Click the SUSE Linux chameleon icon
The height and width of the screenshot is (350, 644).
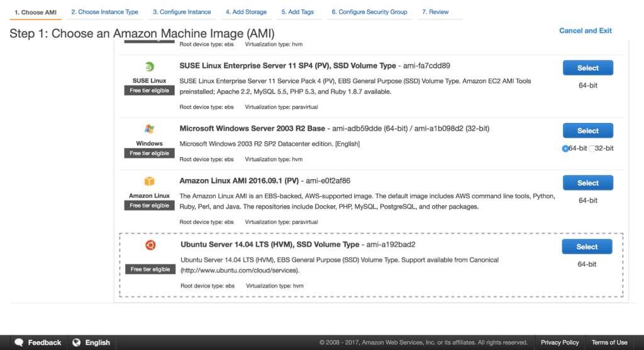[150, 67]
